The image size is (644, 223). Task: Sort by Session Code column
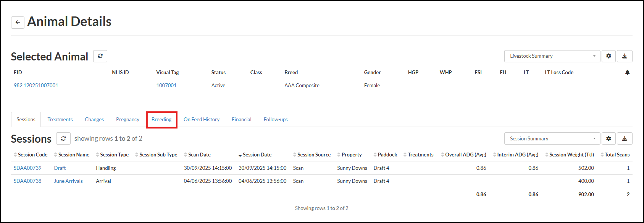click(x=32, y=155)
